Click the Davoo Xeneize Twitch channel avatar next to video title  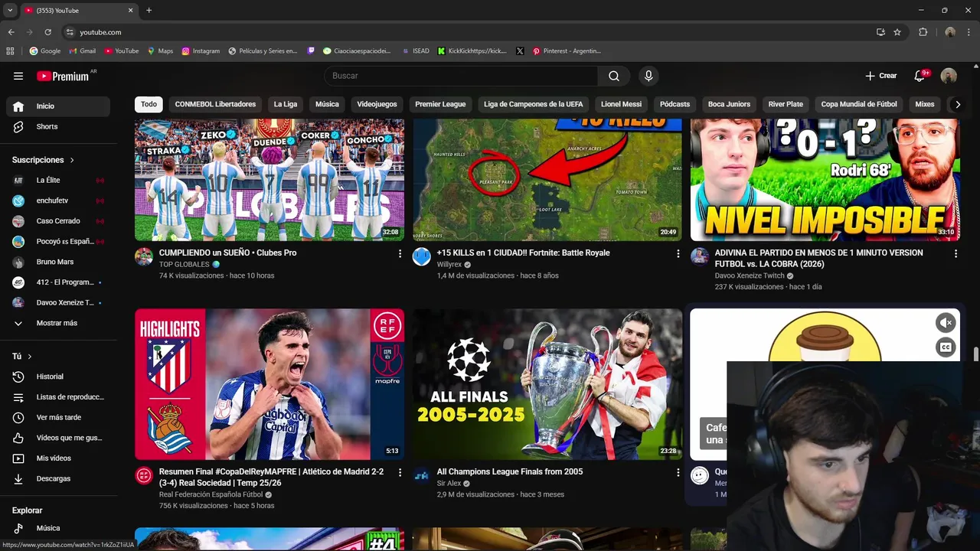700,256
